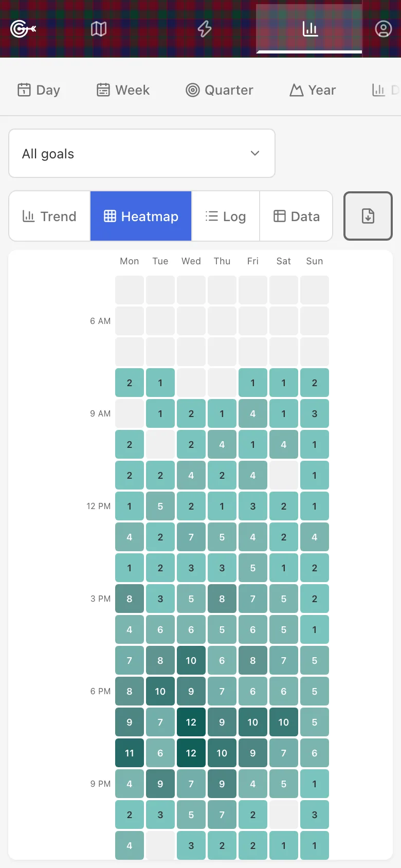Image resolution: width=401 pixels, height=868 pixels.
Task: Open the Year view tab
Action: (313, 90)
